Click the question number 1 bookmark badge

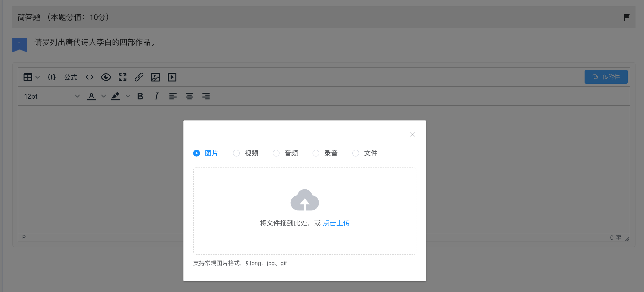coord(19,45)
